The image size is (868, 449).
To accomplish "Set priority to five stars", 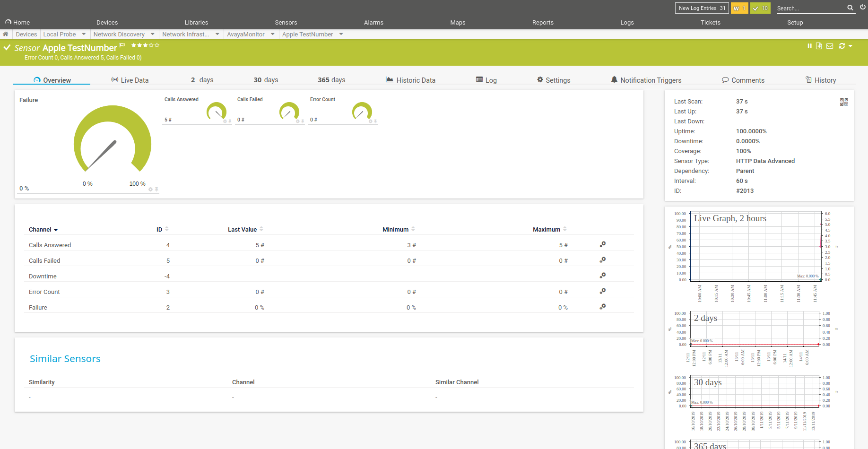I will [157, 45].
